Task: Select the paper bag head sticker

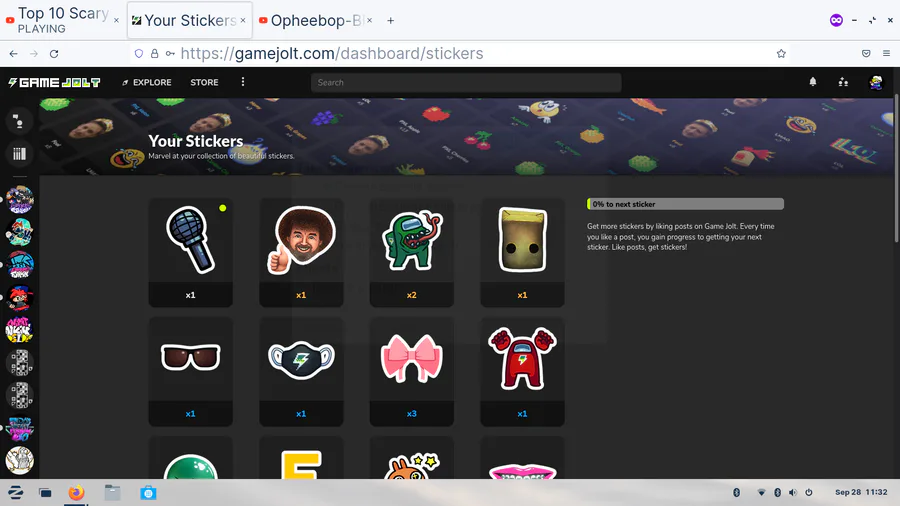Action: click(522, 252)
